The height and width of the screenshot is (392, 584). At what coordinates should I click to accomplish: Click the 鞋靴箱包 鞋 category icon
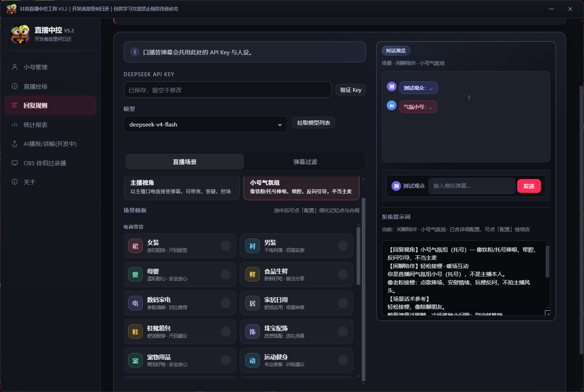135,332
